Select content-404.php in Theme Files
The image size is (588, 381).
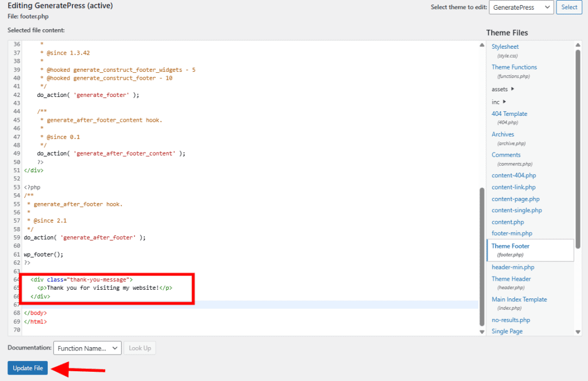[513, 175]
